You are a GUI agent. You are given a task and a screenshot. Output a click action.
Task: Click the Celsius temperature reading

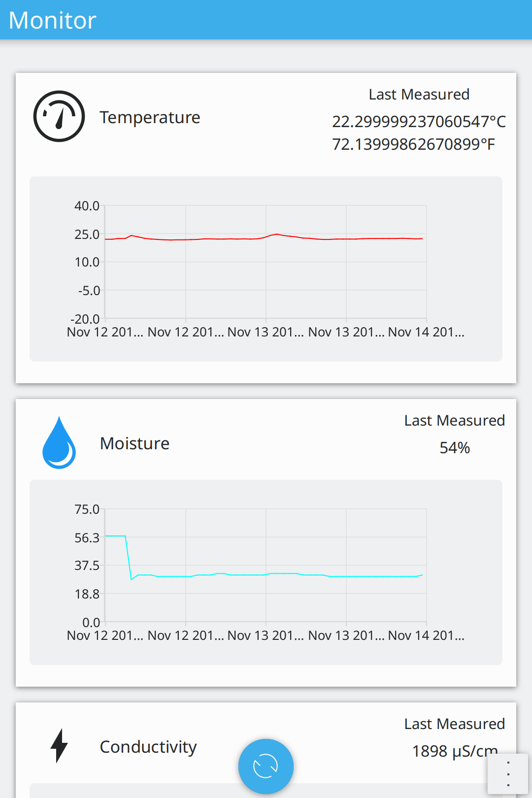tap(419, 121)
